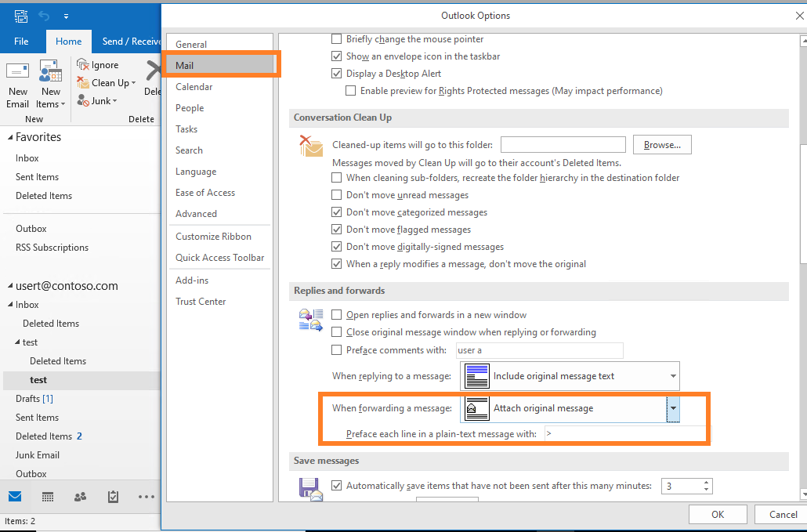Click the reply message layout icon

[x=476, y=376]
